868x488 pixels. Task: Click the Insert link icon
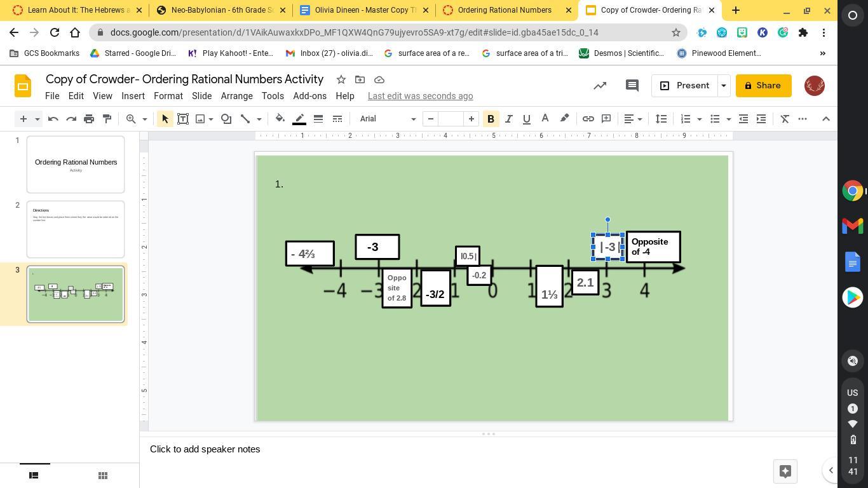click(588, 119)
